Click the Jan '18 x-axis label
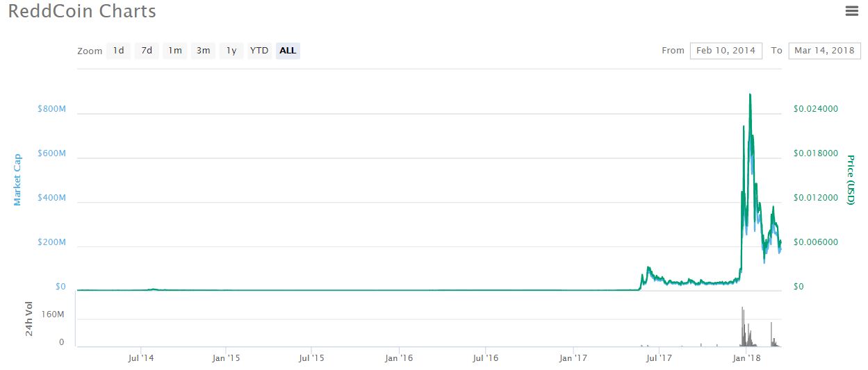This screenshot has width=868, height=370. [746, 358]
